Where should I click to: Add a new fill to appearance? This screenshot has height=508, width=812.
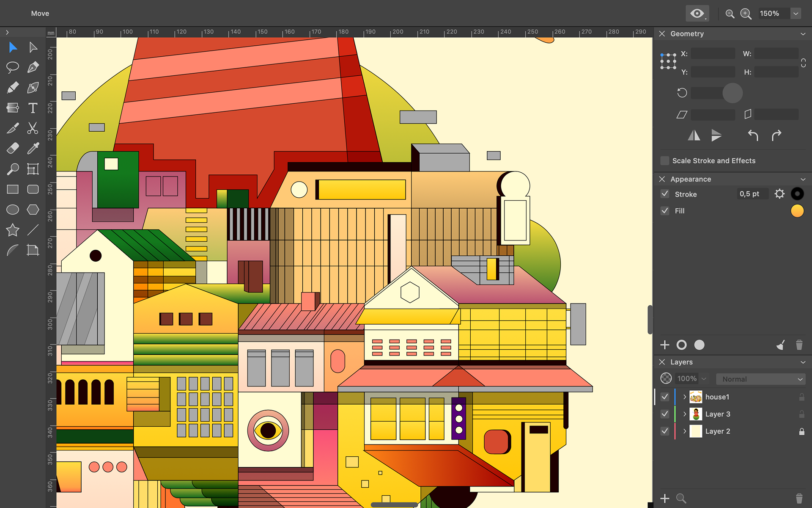pyautogui.click(x=700, y=345)
